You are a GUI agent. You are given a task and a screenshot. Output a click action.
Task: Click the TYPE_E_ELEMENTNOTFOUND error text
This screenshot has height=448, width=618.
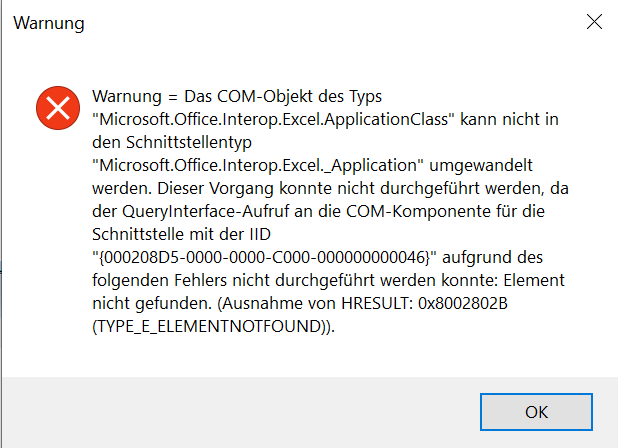213,327
